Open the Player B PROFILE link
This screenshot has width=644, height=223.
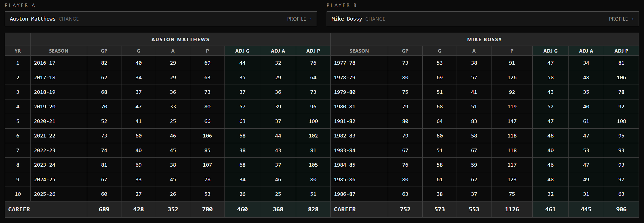click(621, 19)
